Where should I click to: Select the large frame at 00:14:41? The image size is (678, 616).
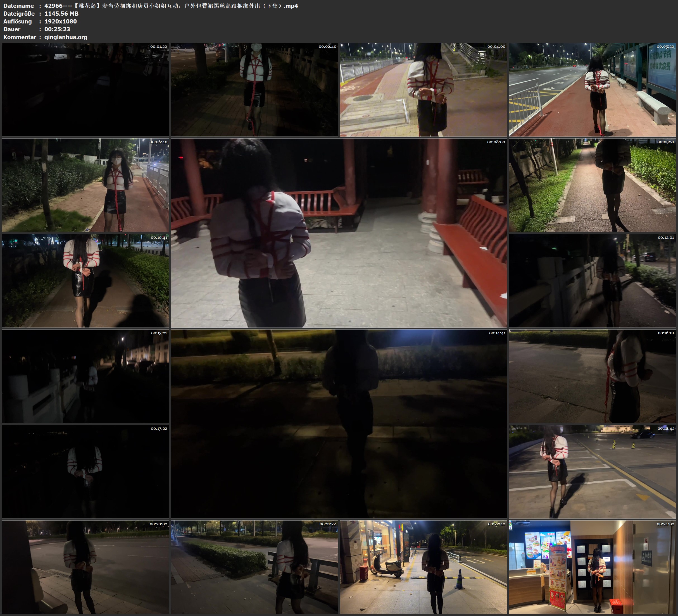click(339, 424)
